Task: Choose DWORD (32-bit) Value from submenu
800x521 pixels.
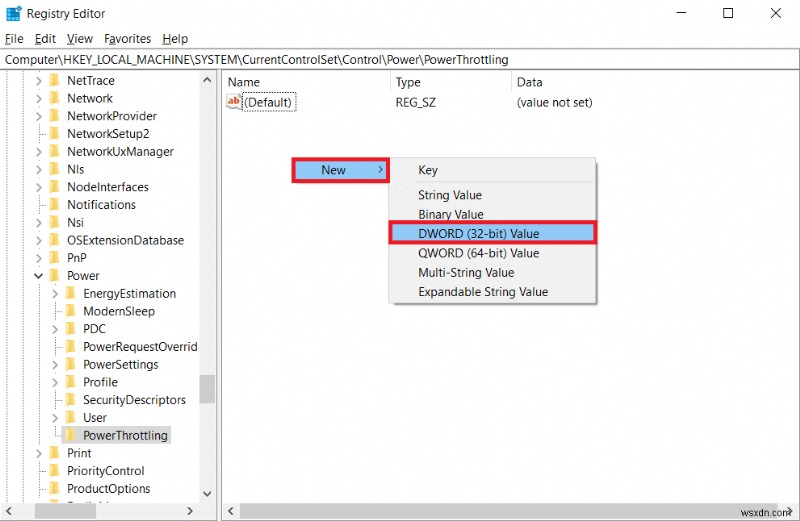Action: [478, 234]
